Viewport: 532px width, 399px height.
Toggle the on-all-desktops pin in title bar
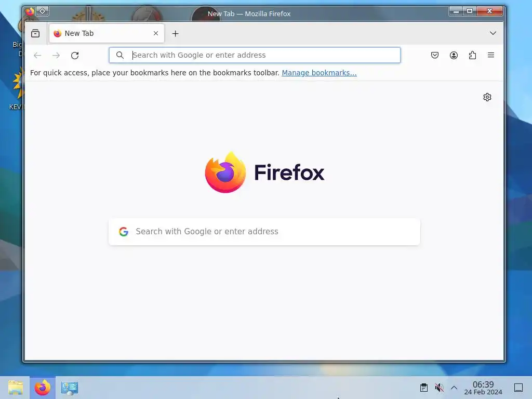pos(43,11)
